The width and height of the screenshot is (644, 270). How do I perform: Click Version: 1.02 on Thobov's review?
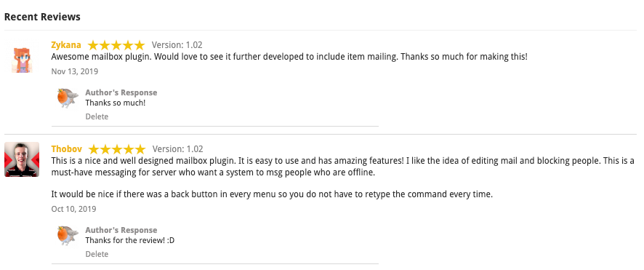pos(178,148)
